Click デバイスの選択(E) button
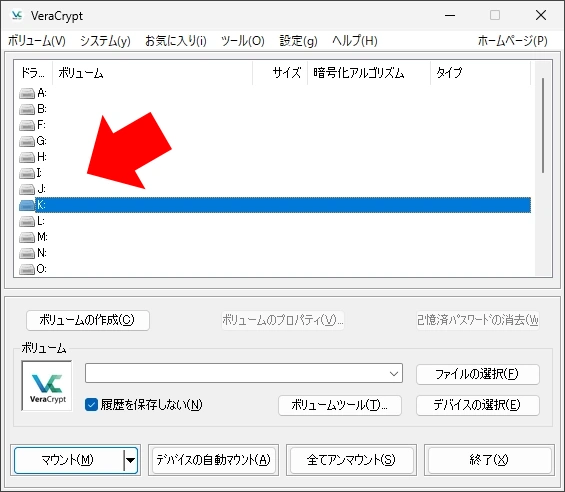Viewport: 565px width, 492px height. [x=477, y=405]
